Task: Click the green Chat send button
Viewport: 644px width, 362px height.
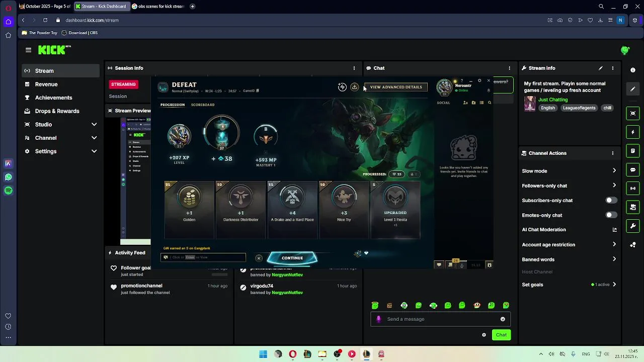Action: [501, 335]
